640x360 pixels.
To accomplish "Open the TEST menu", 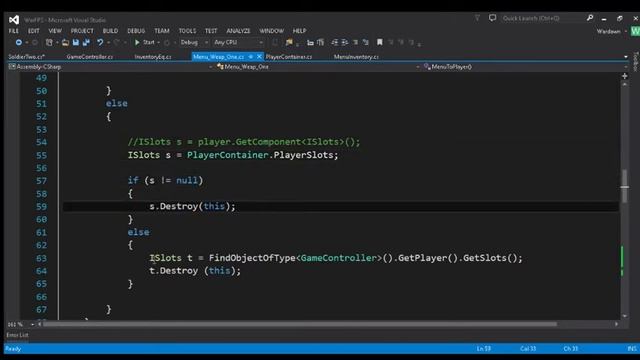I will pos(211,31).
